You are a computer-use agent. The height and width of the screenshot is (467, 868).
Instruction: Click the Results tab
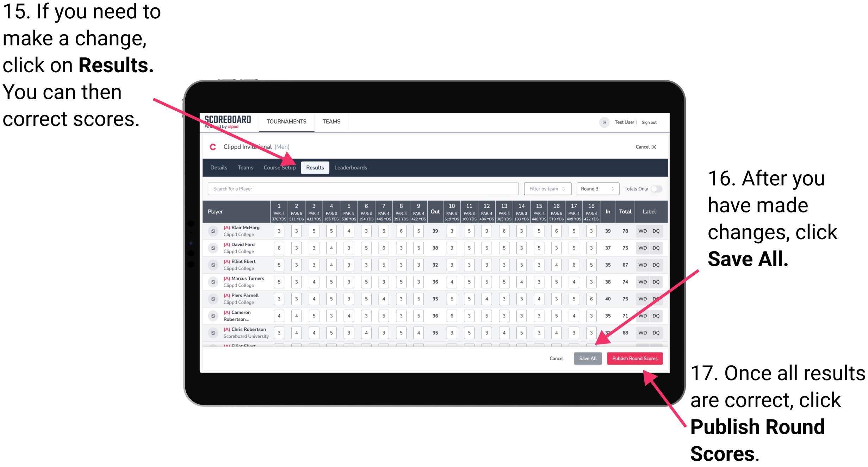point(316,167)
